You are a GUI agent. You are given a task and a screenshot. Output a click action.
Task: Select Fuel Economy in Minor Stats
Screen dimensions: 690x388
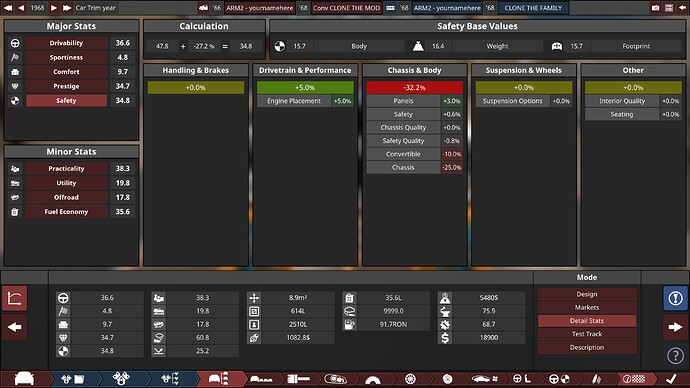click(x=66, y=212)
